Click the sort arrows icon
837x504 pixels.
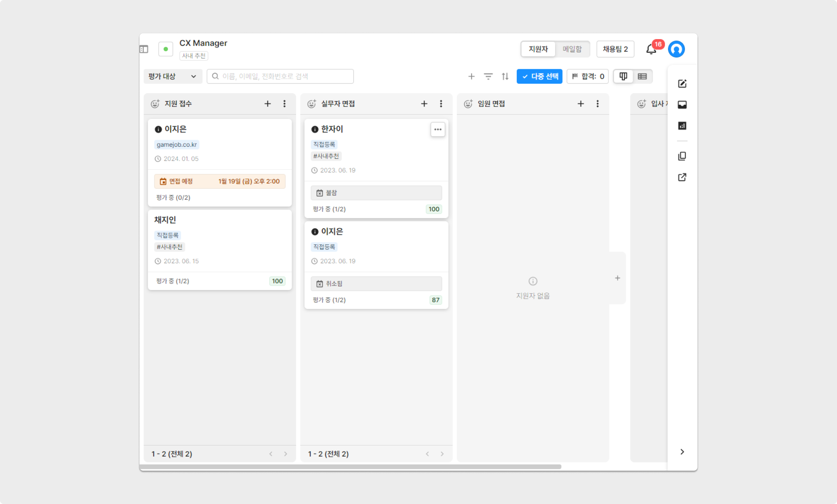click(505, 76)
